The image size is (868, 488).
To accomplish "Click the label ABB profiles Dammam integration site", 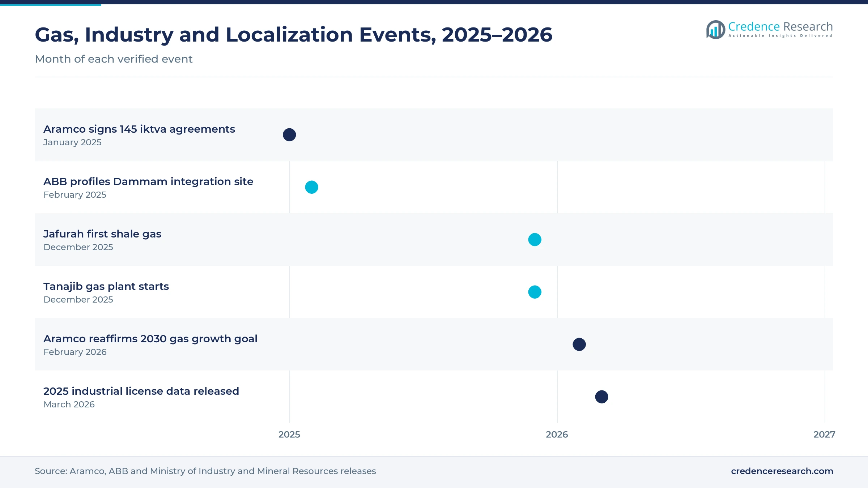I will [148, 181].
